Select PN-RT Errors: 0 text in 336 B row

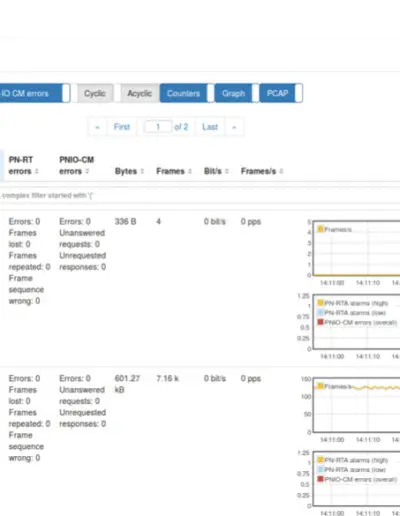(x=24, y=222)
